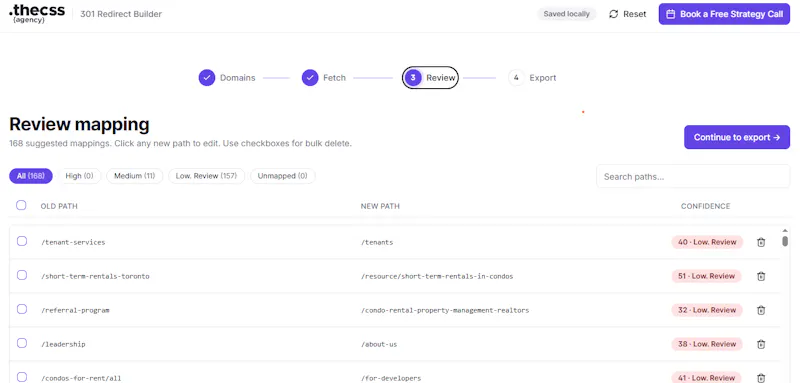The image size is (800, 383).
Task: Click the 41 - Low. Review confidence badge
Action: 706,378
